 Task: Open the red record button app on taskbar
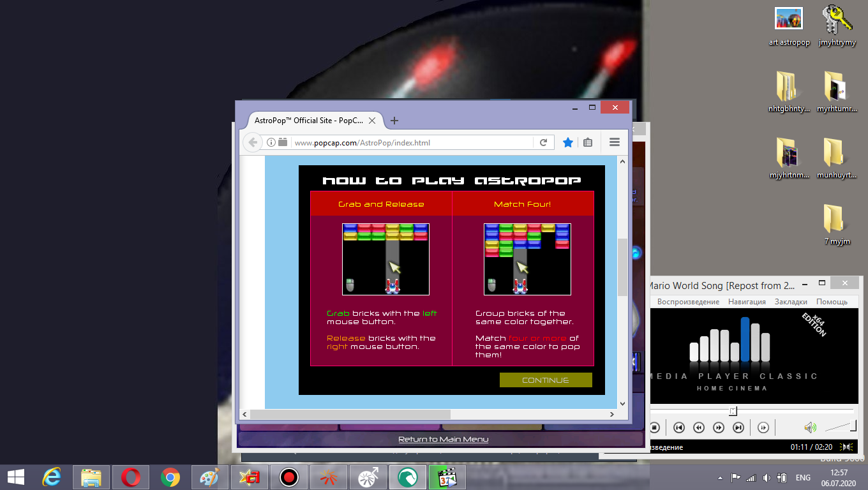289,477
